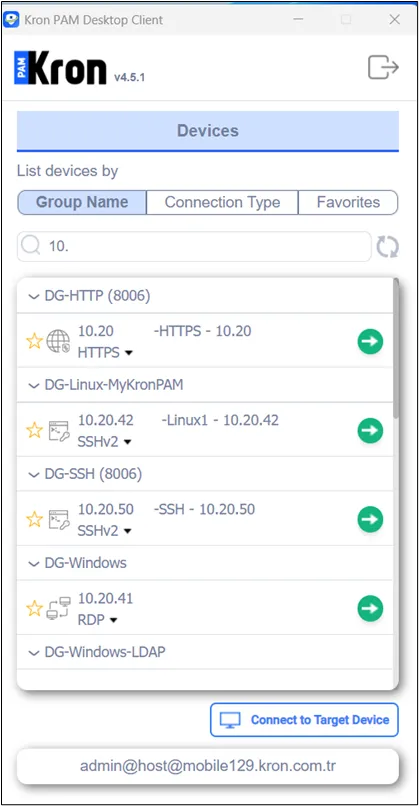
Task: Collapse the DG-Windows group
Action: 34,563
